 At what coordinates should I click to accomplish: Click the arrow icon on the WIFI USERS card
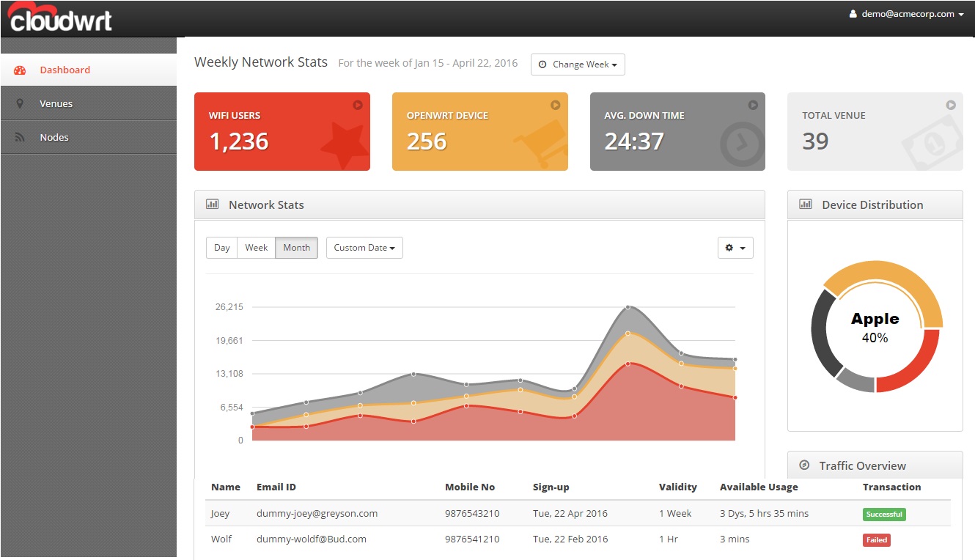click(357, 105)
